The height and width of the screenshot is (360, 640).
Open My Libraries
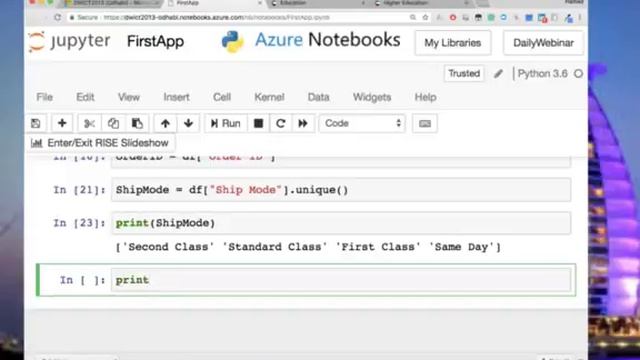pyautogui.click(x=453, y=42)
